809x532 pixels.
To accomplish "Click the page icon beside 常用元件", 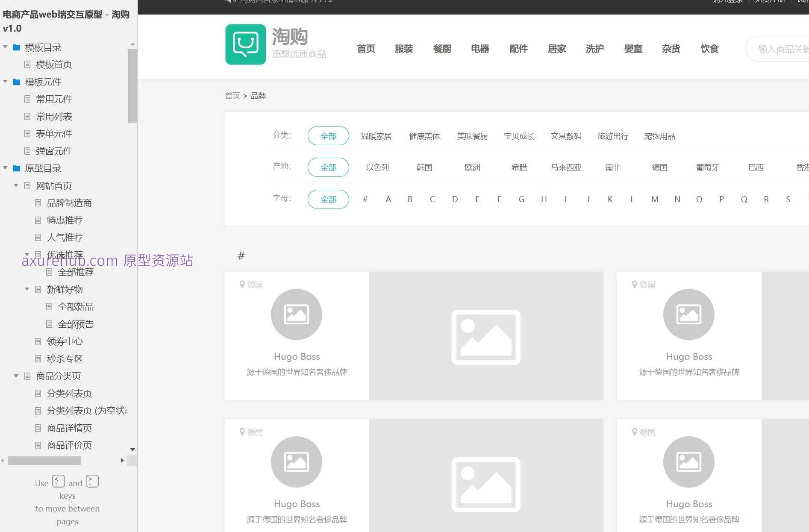I will (27, 99).
